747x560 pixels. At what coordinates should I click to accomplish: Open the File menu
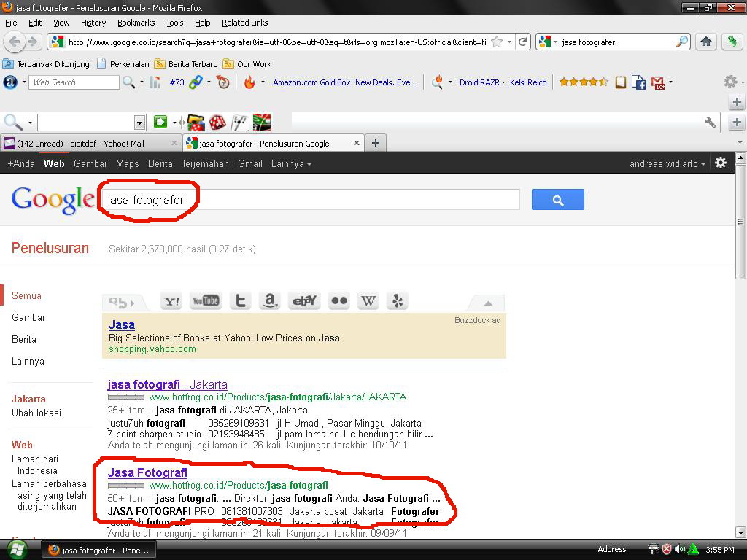pos(11,23)
